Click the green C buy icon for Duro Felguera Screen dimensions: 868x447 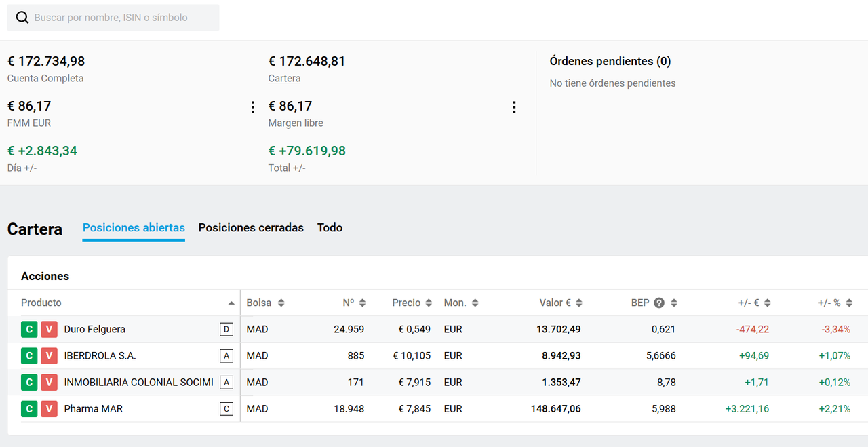29,329
